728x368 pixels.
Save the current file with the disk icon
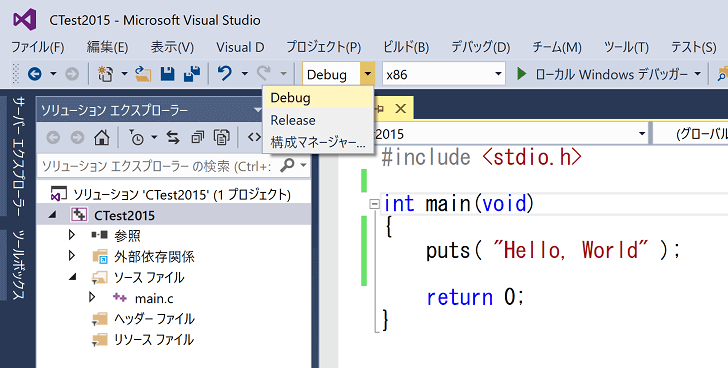point(168,74)
